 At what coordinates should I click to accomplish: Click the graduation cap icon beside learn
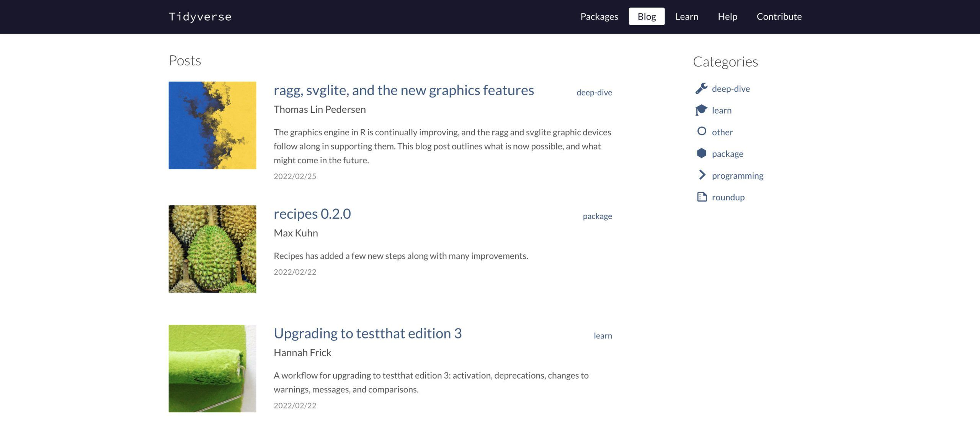[x=701, y=110]
